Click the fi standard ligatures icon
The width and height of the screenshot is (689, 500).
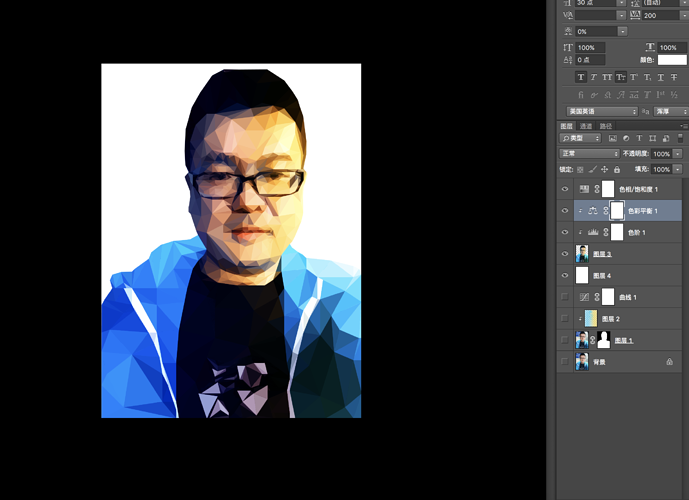coord(581,94)
